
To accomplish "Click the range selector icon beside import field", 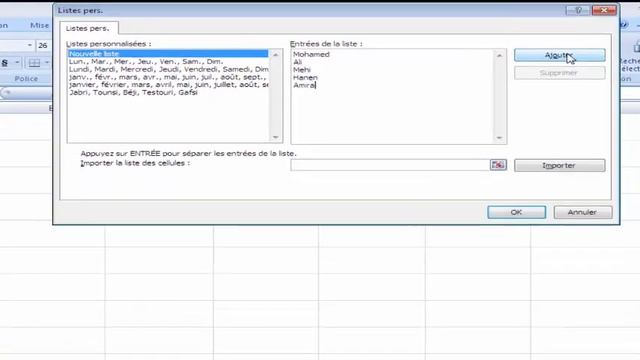I will click(498, 165).
